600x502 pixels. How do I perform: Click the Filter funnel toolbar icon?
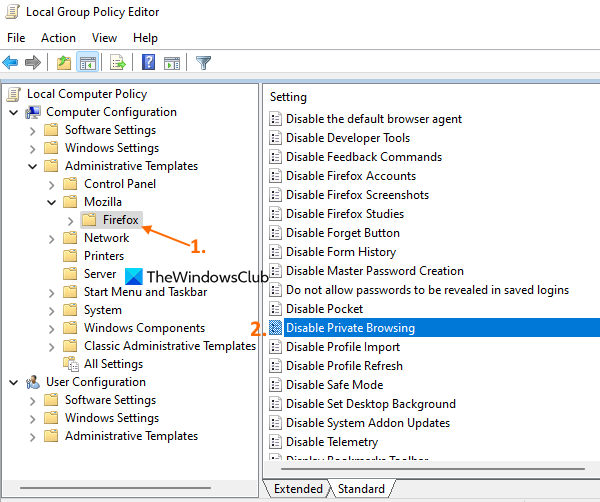point(203,62)
